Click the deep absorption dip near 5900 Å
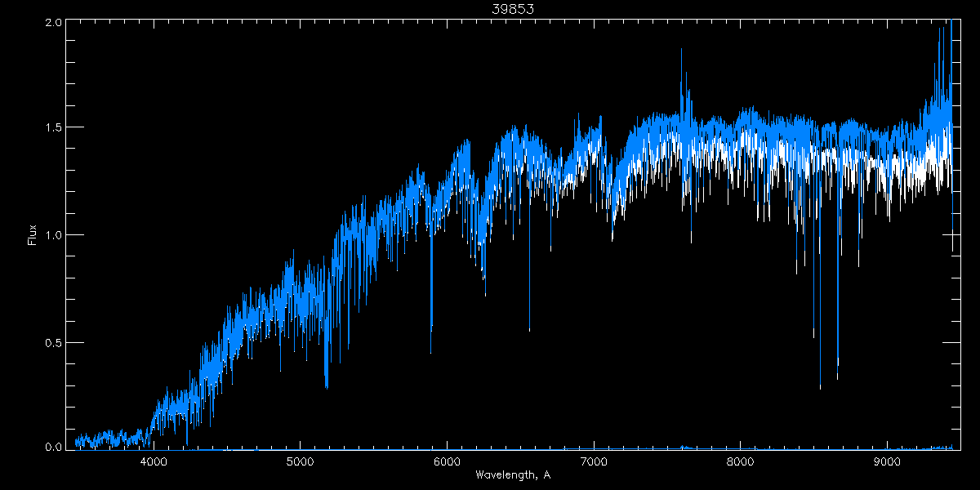Screen dimensions: 980x490 (431, 350)
